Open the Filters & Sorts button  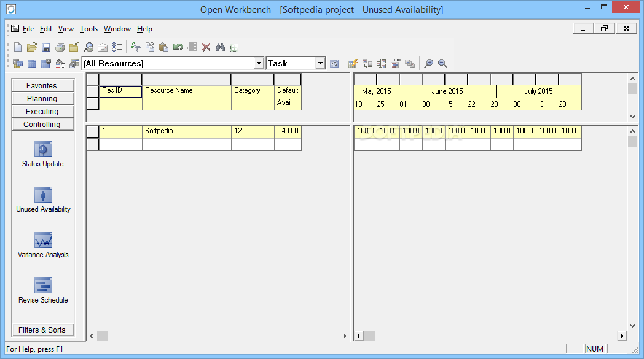tap(43, 330)
